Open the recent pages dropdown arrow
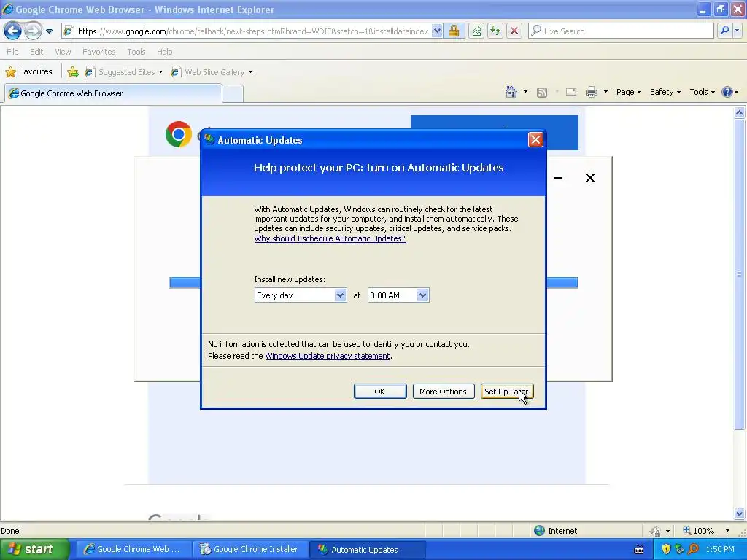This screenshot has height=560, width=747. click(x=49, y=31)
